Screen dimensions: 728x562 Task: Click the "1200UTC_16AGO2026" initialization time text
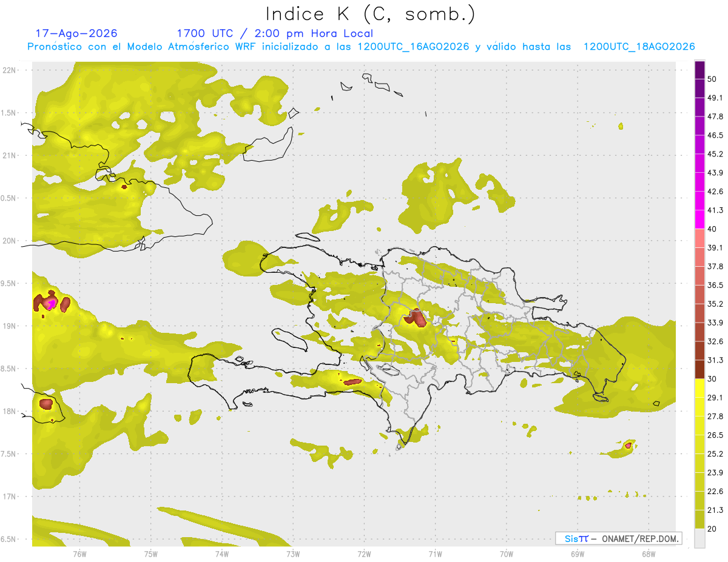(413, 47)
